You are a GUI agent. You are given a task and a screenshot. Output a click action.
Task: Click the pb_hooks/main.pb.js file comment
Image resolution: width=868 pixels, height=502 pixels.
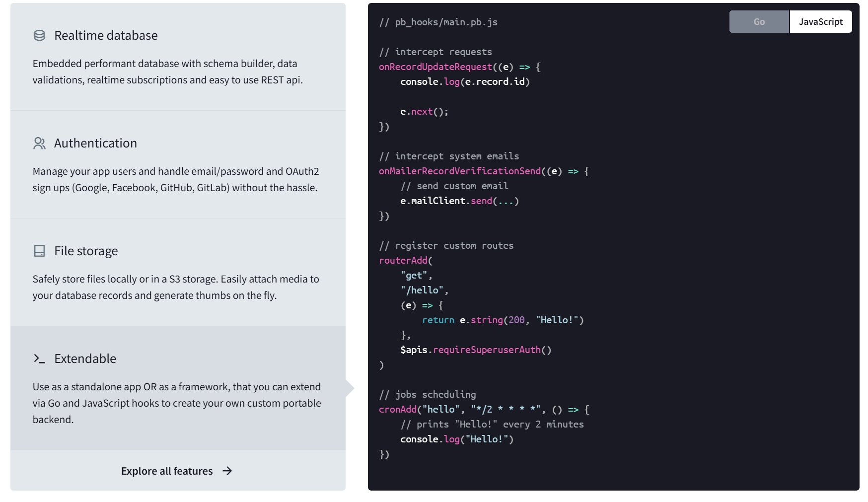[x=438, y=22]
